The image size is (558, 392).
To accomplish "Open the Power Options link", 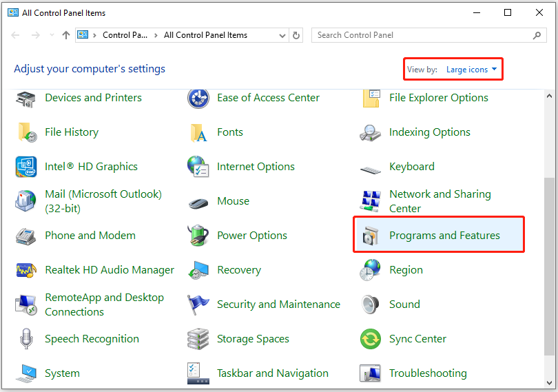I will pos(252,236).
